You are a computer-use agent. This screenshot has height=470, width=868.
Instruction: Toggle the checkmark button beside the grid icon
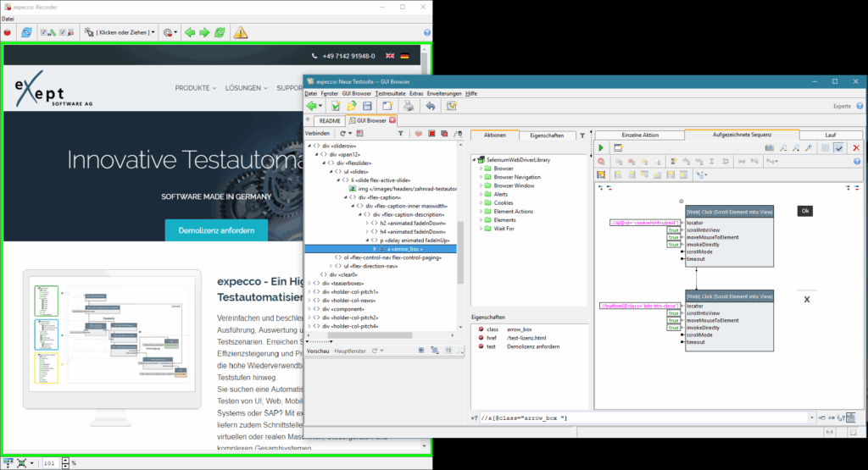click(x=838, y=148)
